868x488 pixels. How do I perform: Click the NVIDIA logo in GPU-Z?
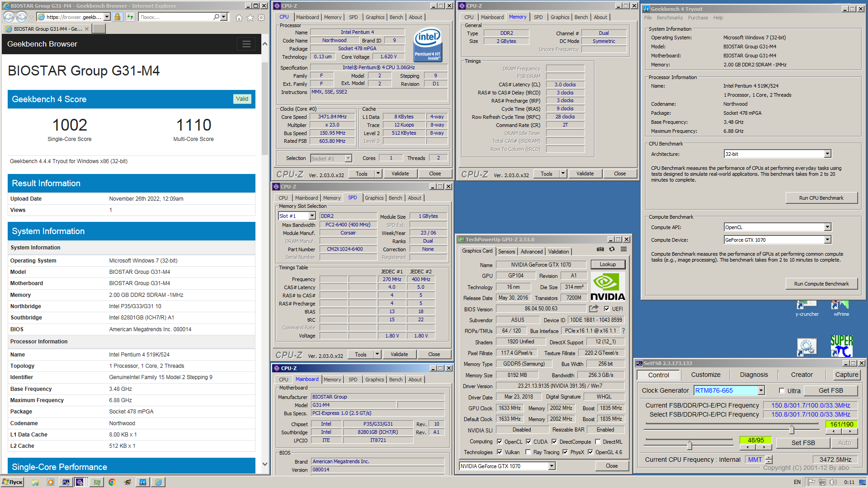(x=608, y=287)
